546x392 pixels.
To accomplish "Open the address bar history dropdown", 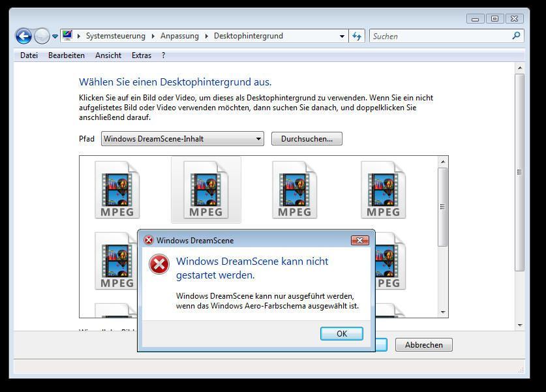I will click(x=342, y=37).
